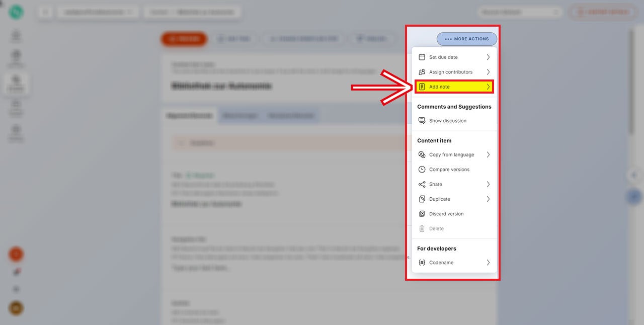
Task: Select the Copy from language text
Action: pos(451,155)
